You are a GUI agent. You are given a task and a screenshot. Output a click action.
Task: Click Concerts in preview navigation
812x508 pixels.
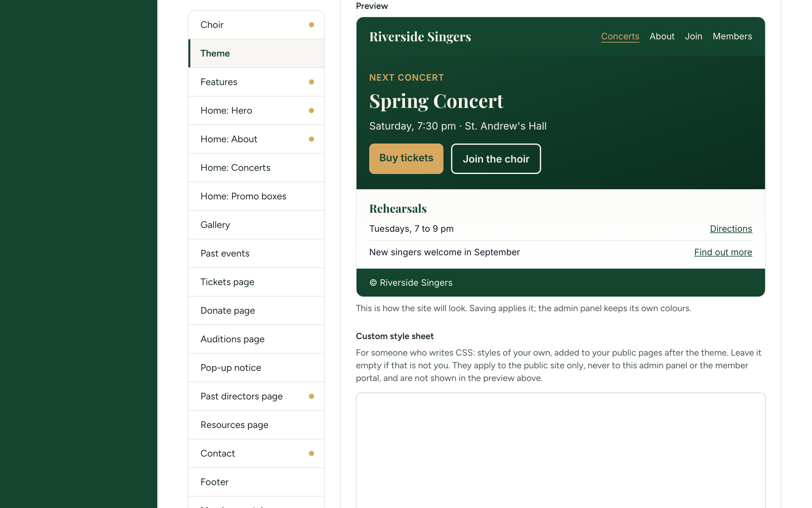coord(620,36)
